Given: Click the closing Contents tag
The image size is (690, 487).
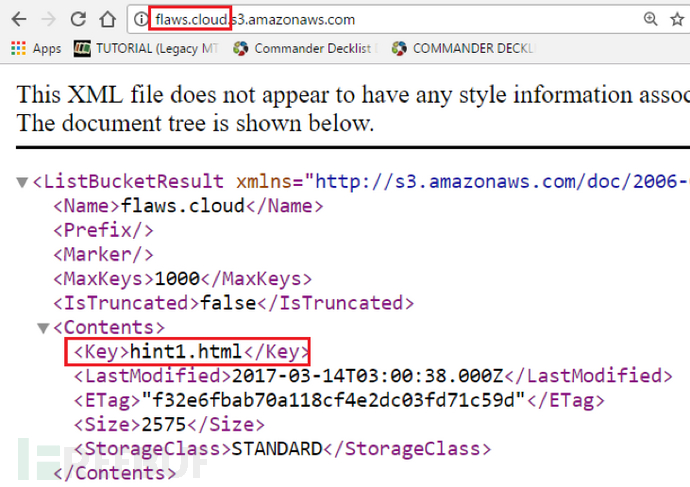Looking at the screenshot, I should (114, 473).
